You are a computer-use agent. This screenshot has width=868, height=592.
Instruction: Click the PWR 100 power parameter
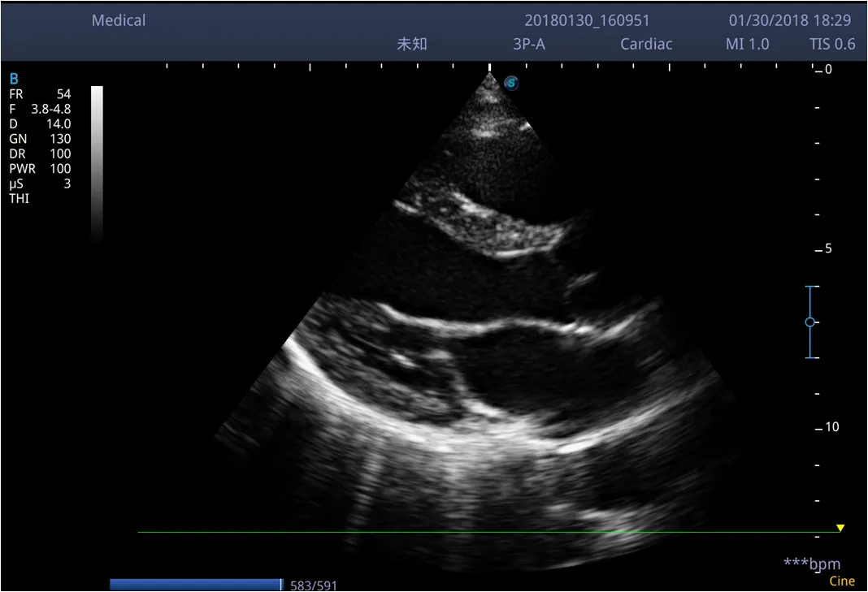coord(40,169)
